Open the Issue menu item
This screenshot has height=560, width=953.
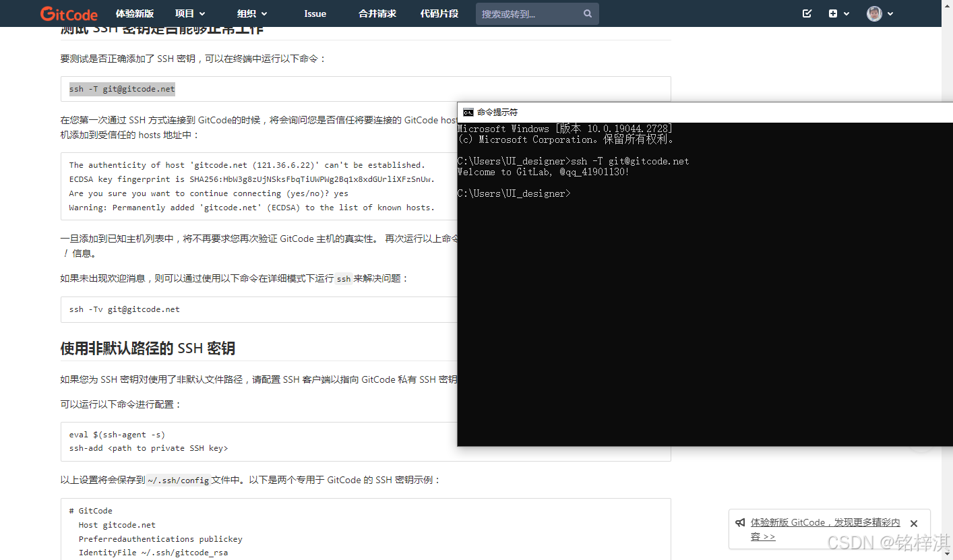pyautogui.click(x=315, y=13)
